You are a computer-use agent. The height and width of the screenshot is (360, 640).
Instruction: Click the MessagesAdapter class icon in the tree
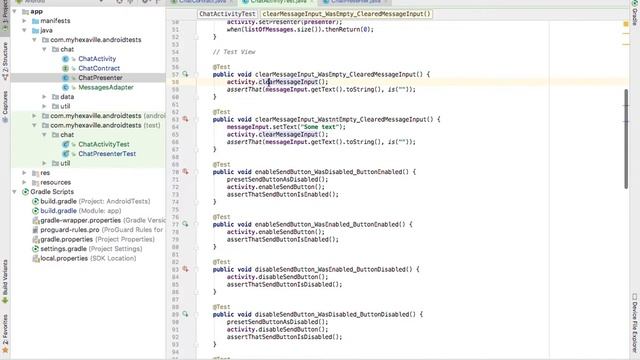[65, 87]
